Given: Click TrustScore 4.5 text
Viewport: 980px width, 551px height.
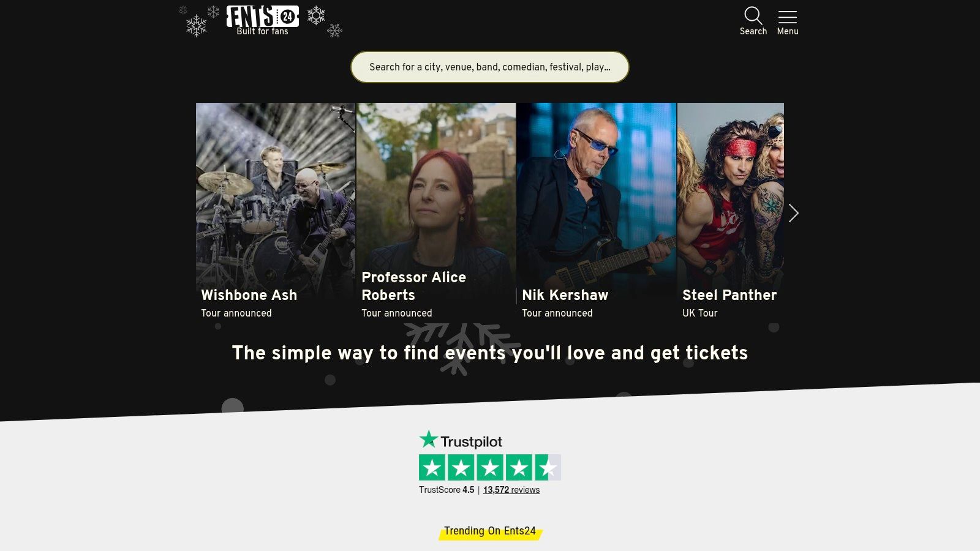Looking at the screenshot, I should coord(447,490).
